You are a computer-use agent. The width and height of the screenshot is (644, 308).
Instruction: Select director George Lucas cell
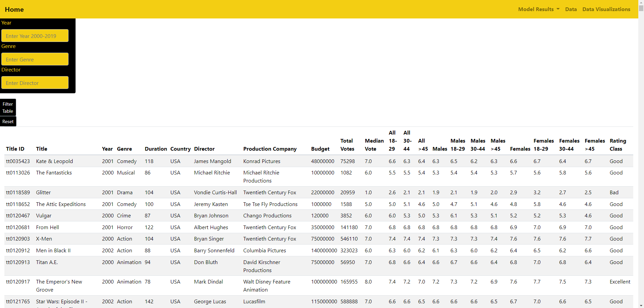pos(210,301)
